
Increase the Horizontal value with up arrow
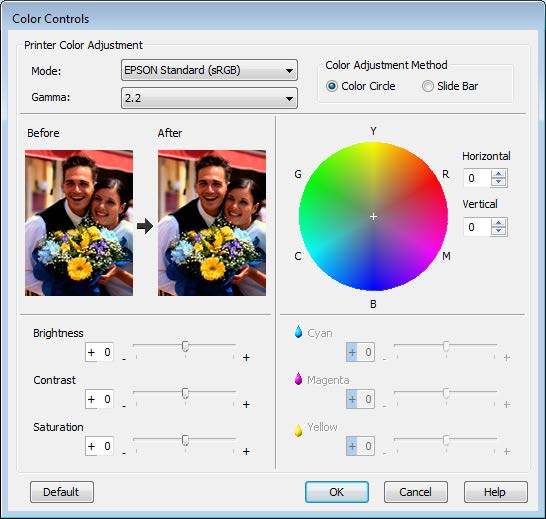(499, 174)
